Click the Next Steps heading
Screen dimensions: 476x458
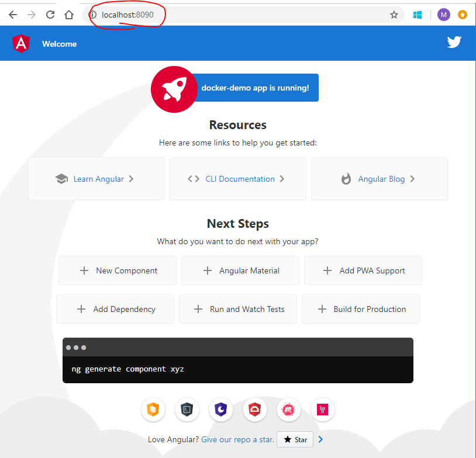237,224
